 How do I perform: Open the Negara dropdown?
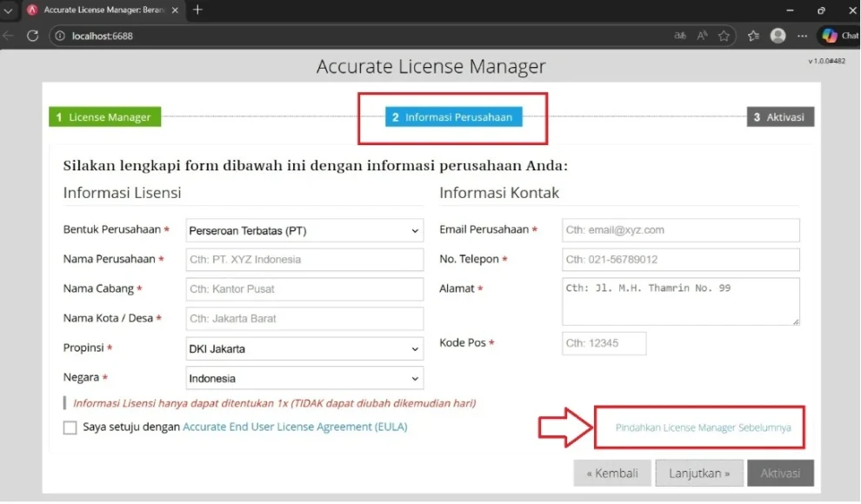[304, 378]
